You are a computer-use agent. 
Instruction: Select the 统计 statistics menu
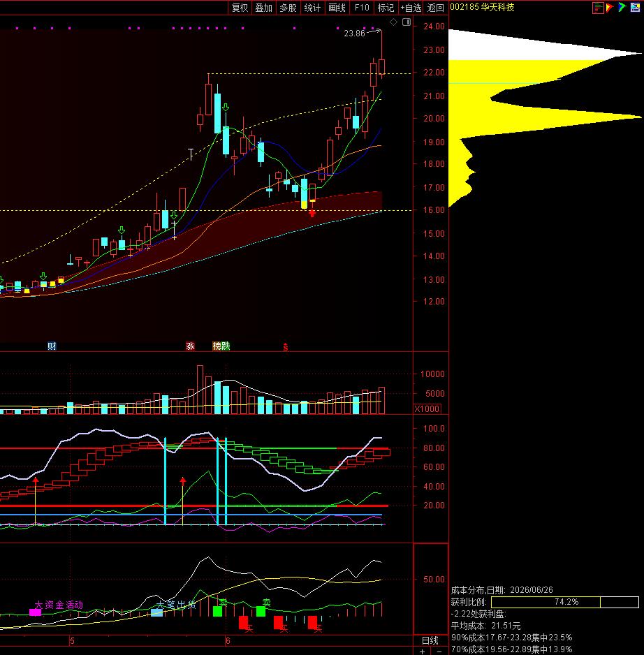312,8
